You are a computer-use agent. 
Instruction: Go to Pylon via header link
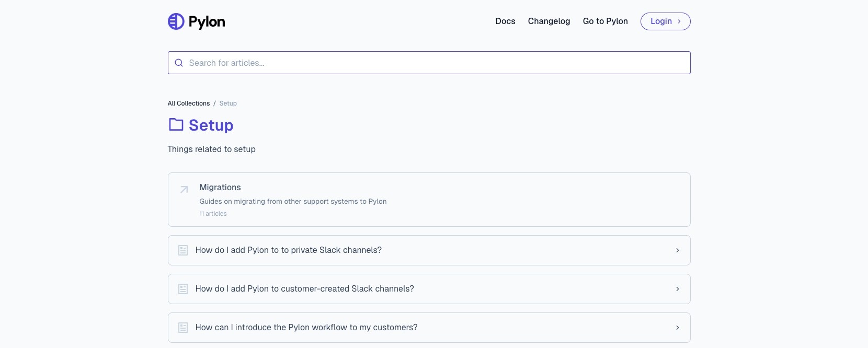pos(605,21)
